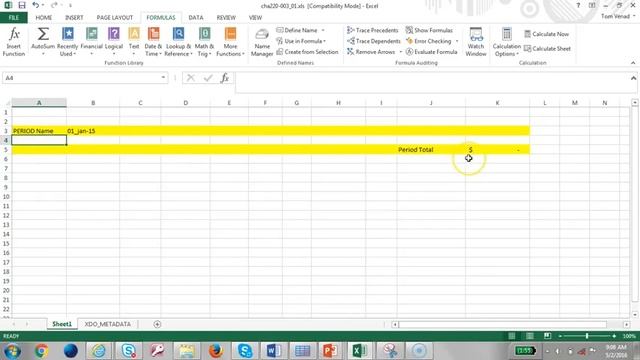Click the Name Box showing A4
The width and height of the screenshot is (640, 360).
(x=81, y=78)
